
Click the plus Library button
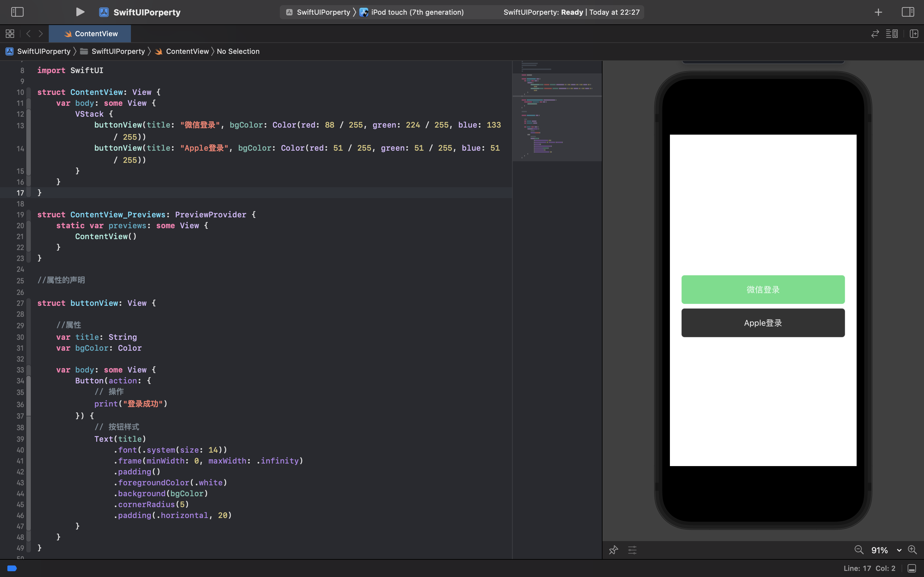(x=878, y=12)
